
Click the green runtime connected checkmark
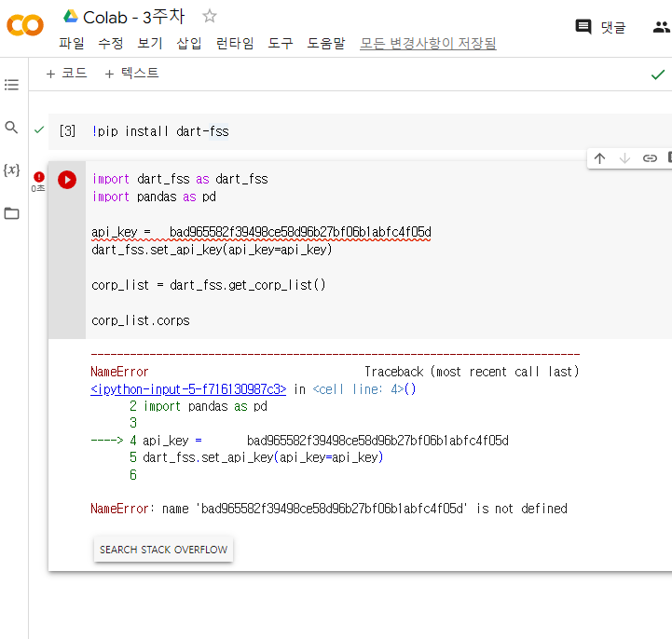(658, 75)
